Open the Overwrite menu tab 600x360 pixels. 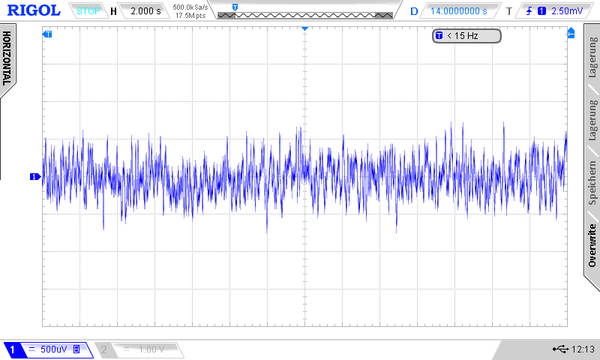pyautogui.click(x=592, y=246)
